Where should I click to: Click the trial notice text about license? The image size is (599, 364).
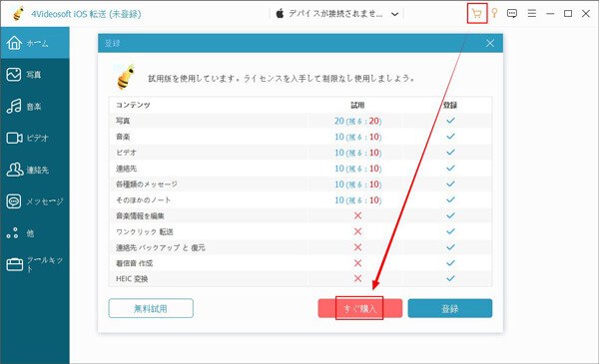282,79
